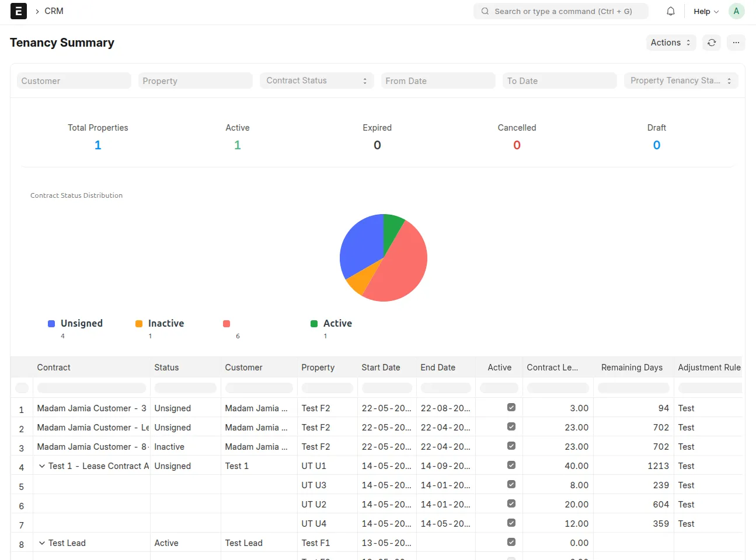756x560 pixels.
Task: Toggle Active checkbox in UT U2 row
Action: click(x=511, y=504)
